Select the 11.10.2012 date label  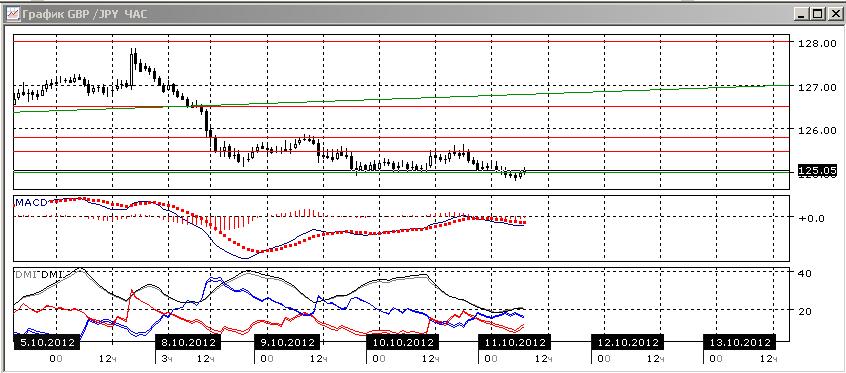[x=515, y=343]
